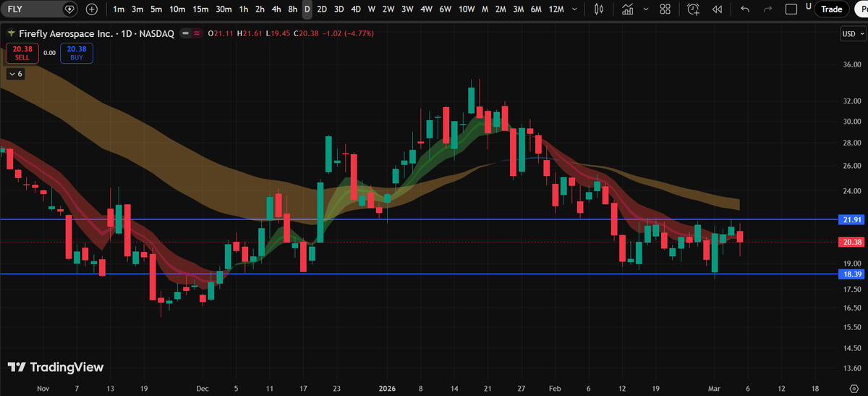
Task: Switch to the 4D timeframe
Action: [x=355, y=9]
